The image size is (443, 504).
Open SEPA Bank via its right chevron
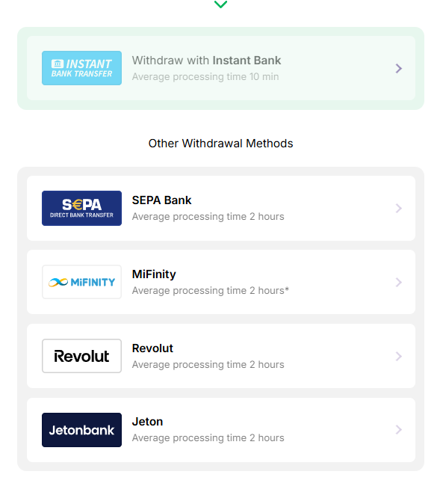[x=398, y=209]
